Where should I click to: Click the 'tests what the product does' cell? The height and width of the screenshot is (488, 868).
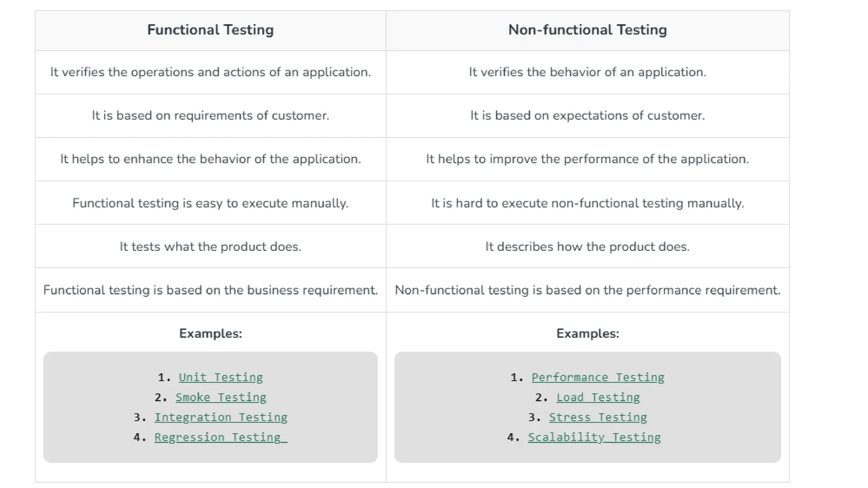point(210,246)
